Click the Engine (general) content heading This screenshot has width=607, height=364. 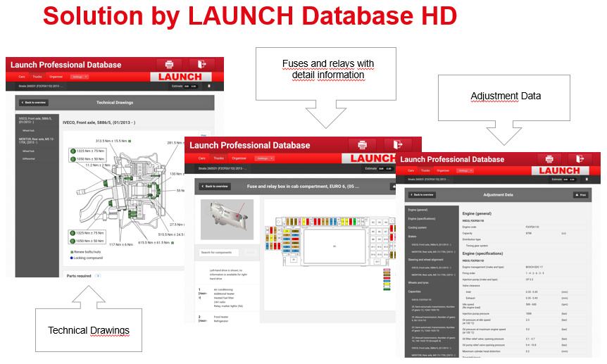tap(477, 213)
